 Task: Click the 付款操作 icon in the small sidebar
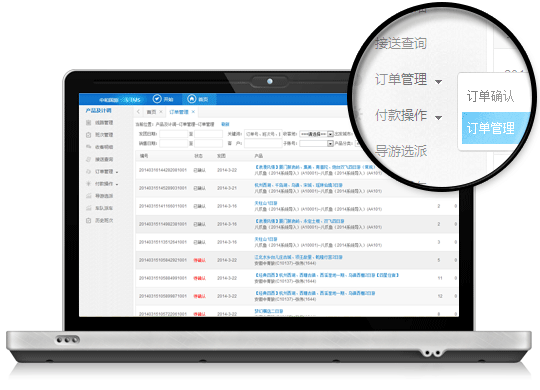pyautogui.click(x=89, y=184)
